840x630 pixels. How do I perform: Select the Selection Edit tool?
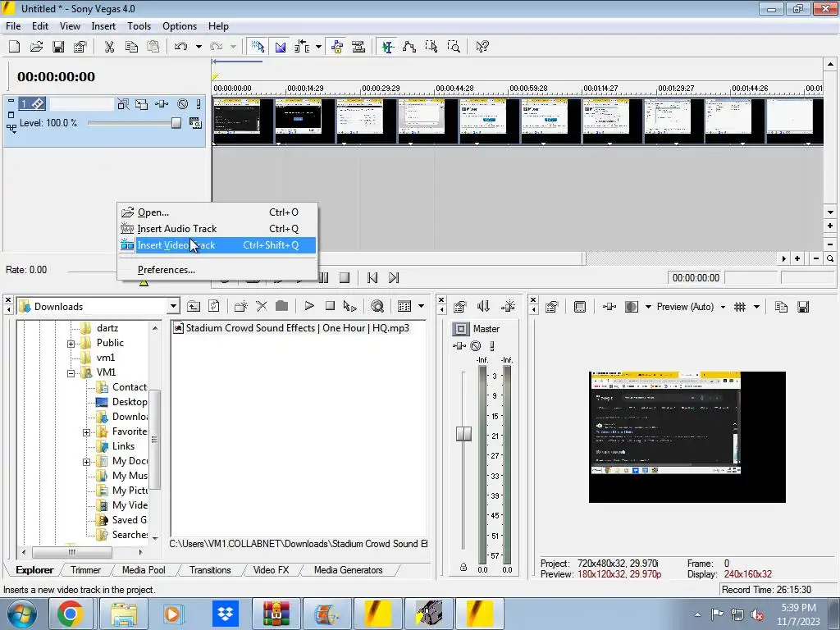431,47
